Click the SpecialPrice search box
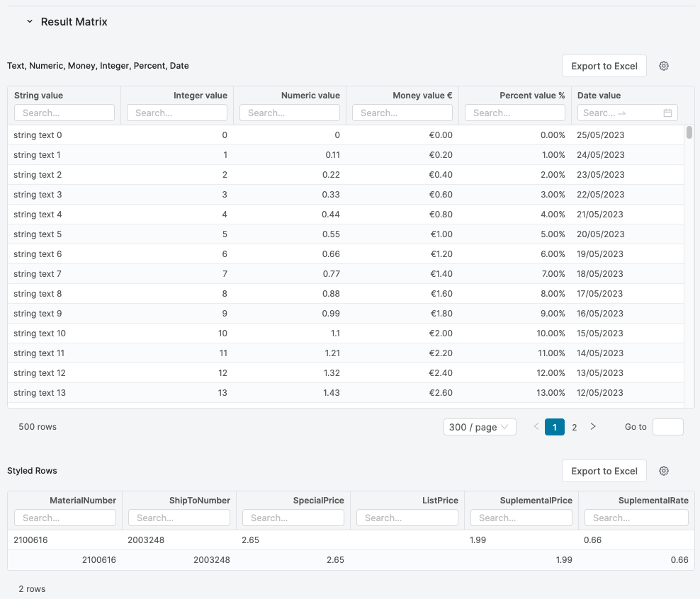 (293, 518)
